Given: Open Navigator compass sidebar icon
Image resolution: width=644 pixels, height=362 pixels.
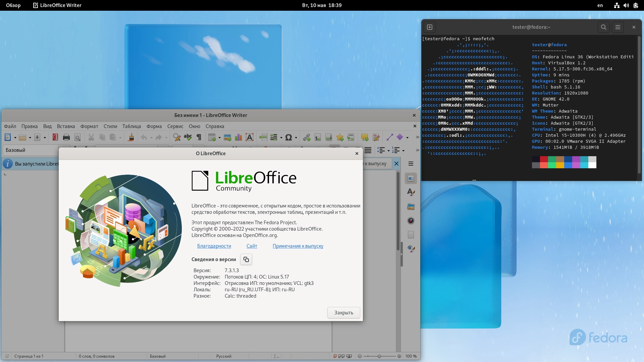Looking at the screenshot, I should pos(411,221).
